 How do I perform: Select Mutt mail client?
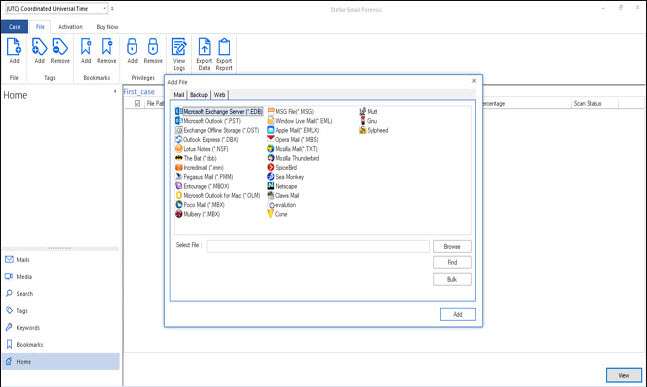point(368,111)
